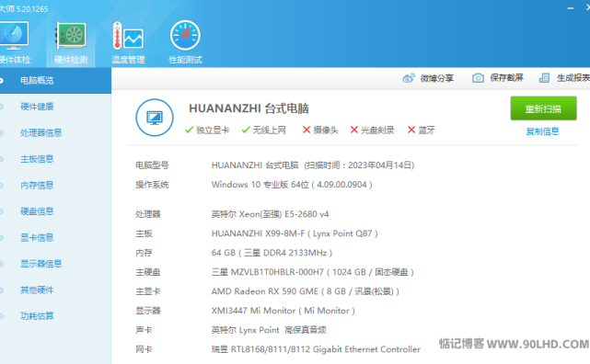Click the 复制信息 copy info link

tap(542, 131)
